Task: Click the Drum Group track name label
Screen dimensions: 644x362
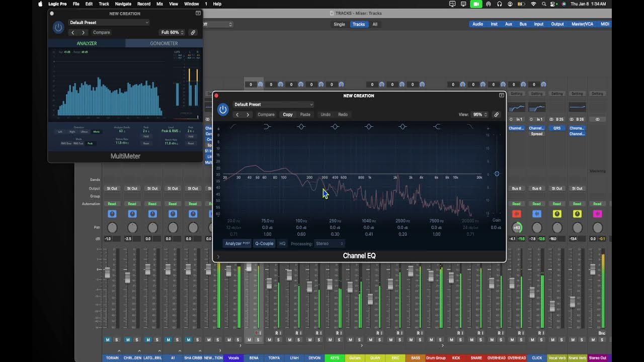Action: click(436, 358)
